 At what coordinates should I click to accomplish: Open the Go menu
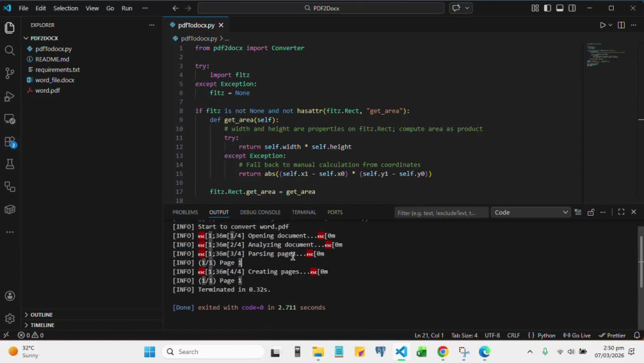pos(110,8)
